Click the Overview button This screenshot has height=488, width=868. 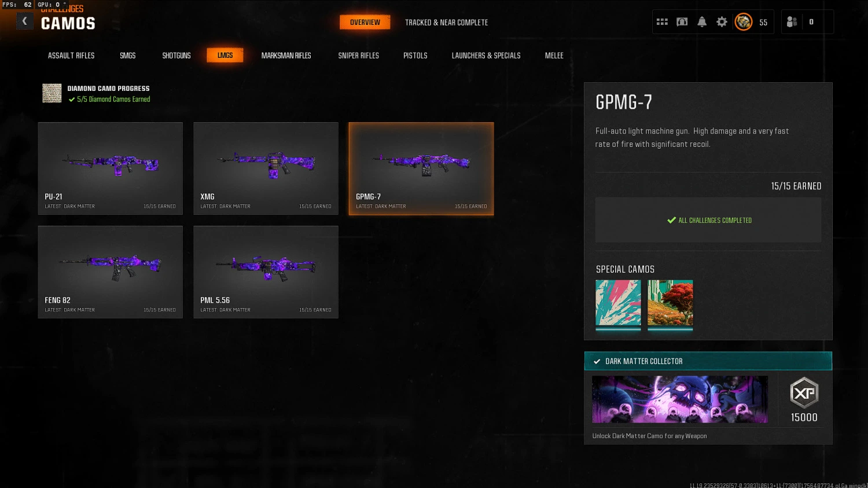[x=365, y=22]
